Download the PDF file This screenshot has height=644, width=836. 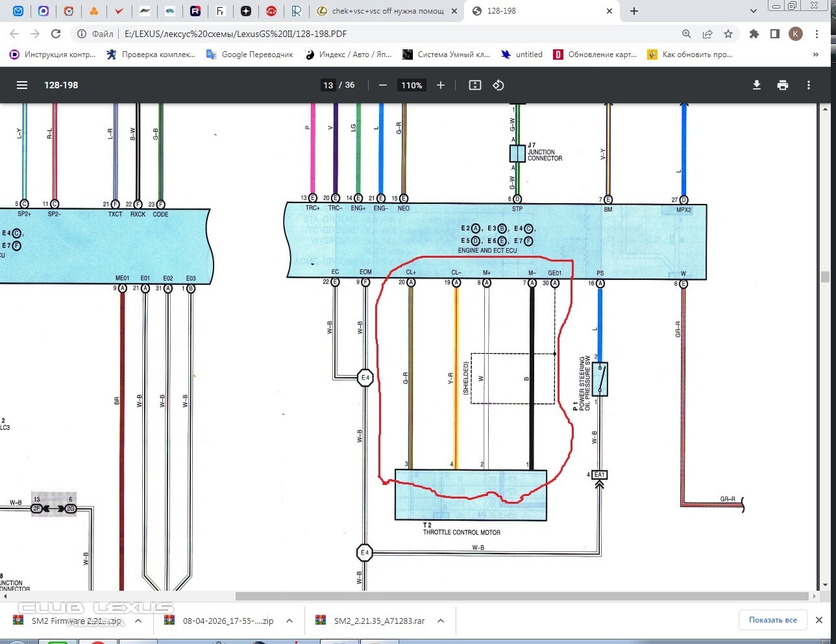(756, 85)
